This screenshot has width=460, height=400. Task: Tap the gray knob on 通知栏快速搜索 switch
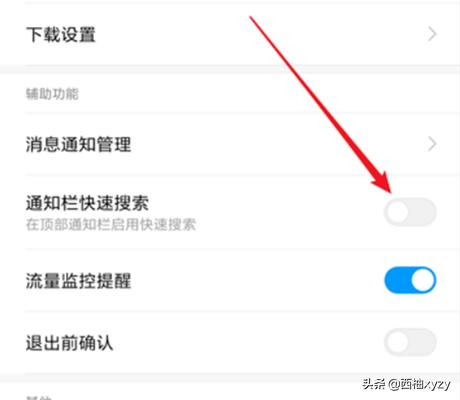[x=397, y=212]
